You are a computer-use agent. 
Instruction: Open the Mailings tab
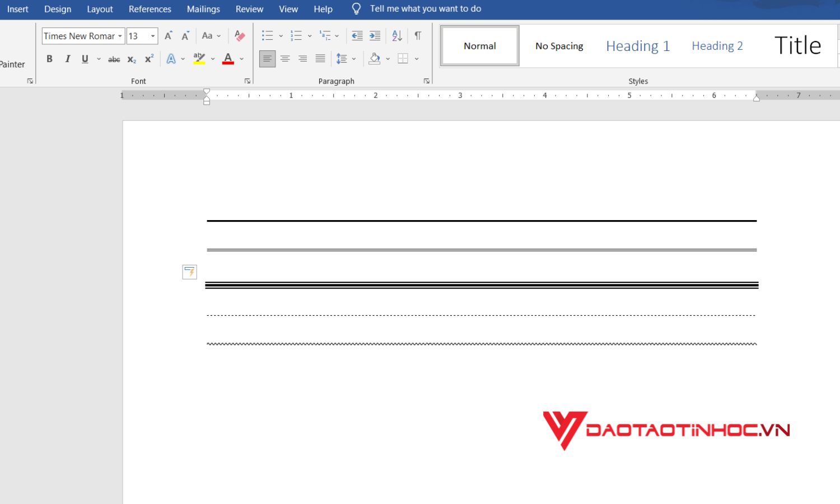pyautogui.click(x=203, y=9)
